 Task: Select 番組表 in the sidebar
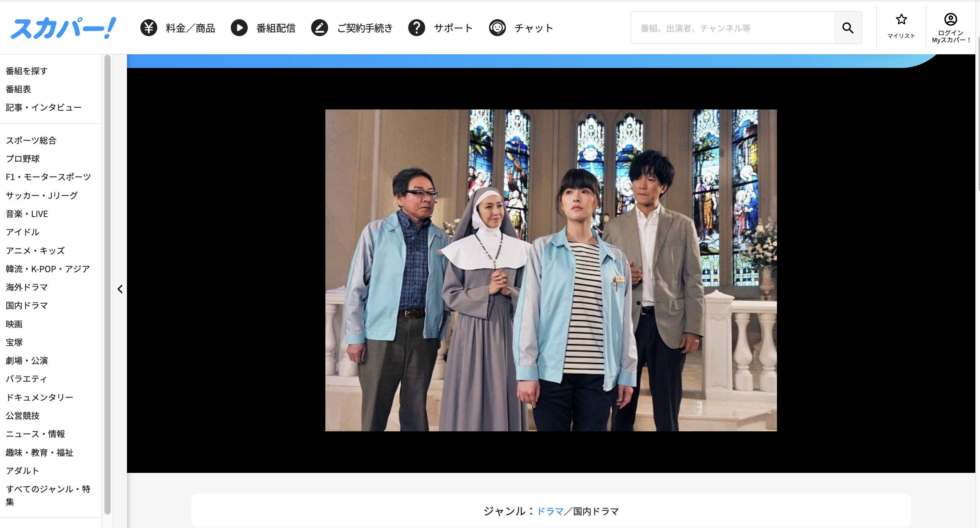18,89
